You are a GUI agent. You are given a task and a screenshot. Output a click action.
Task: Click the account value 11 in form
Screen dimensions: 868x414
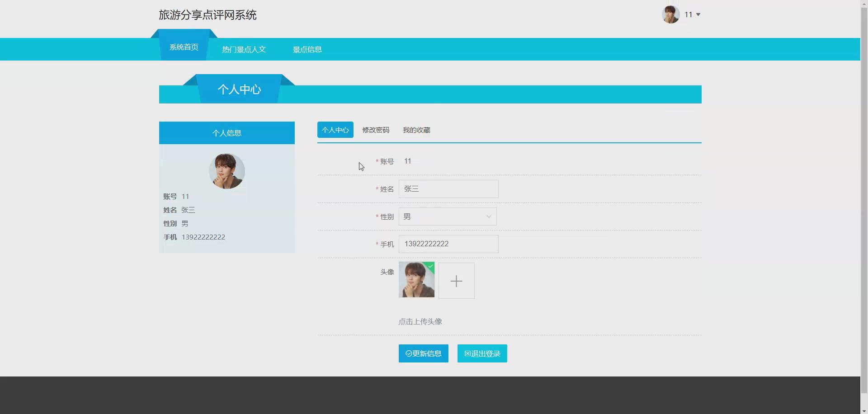(x=407, y=161)
